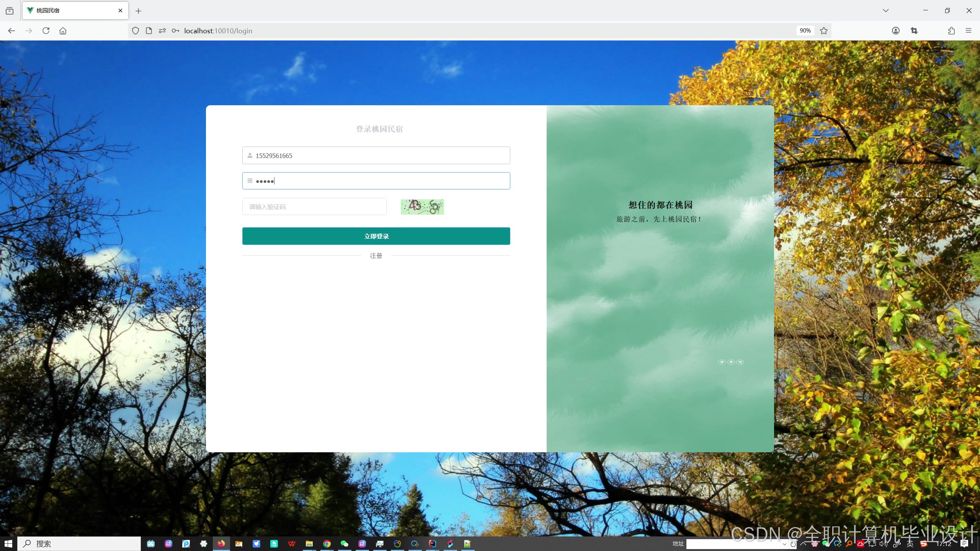
Task: Open the Firefox account menu
Action: pyautogui.click(x=895, y=31)
